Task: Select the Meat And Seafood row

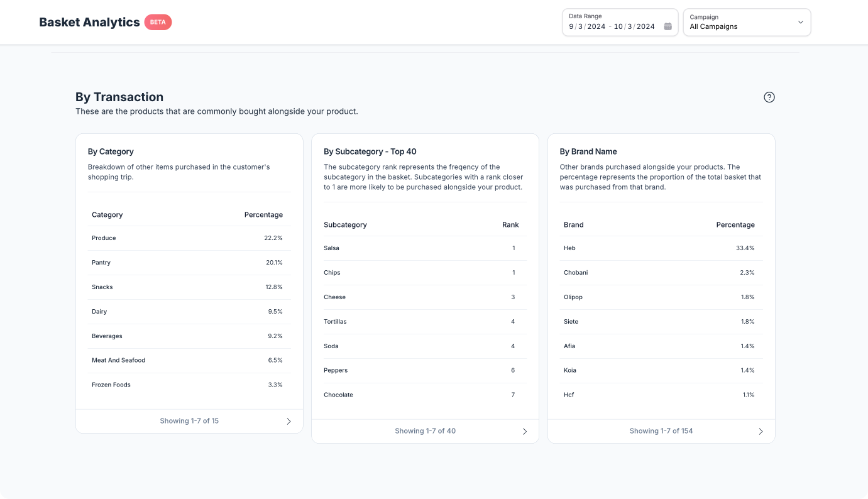Action: [189, 361]
